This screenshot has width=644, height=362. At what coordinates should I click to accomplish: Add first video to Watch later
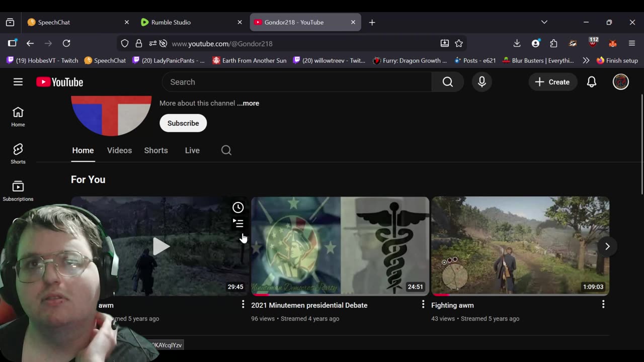pos(238,207)
